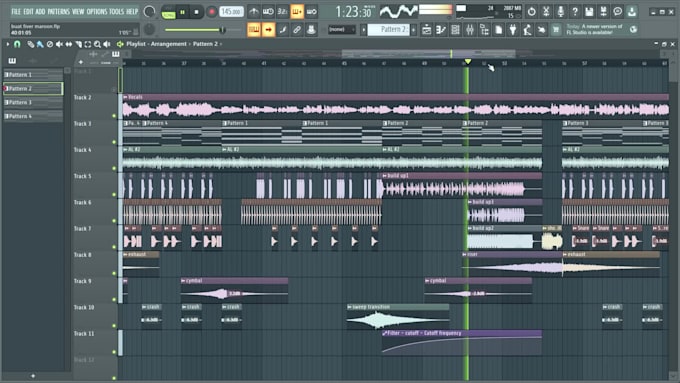
Task: Open the sweep transition clip menu
Action: click(x=350, y=307)
